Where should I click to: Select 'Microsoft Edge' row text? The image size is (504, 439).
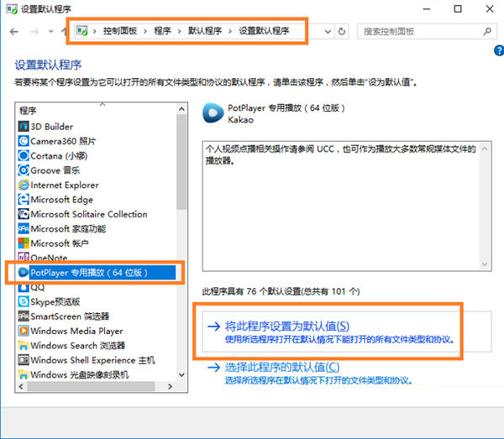pos(61,200)
